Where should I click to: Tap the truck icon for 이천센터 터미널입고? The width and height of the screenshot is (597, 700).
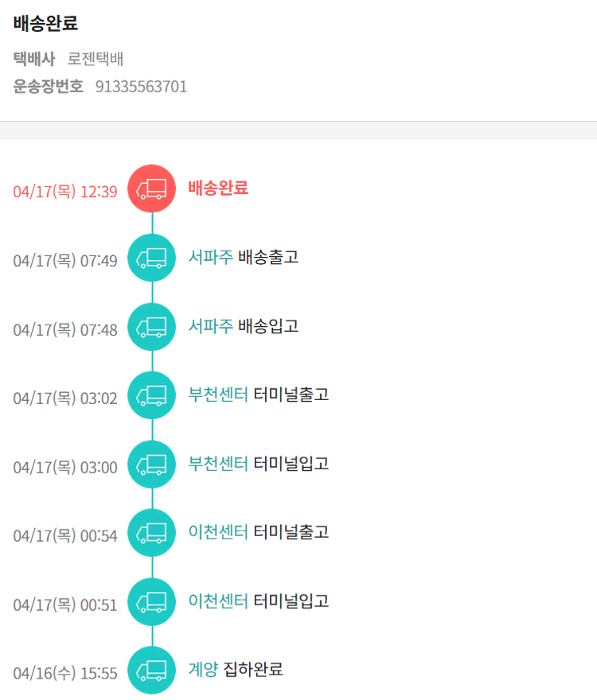(151, 601)
